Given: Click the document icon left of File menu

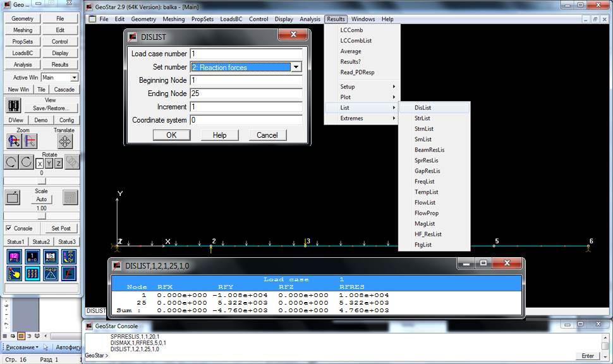Looking at the screenshot, I should (92, 19).
